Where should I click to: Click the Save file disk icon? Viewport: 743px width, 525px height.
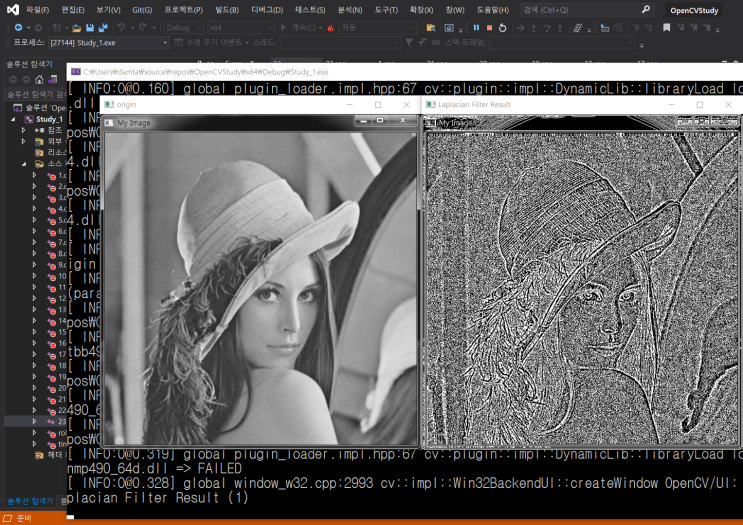pos(90,28)
